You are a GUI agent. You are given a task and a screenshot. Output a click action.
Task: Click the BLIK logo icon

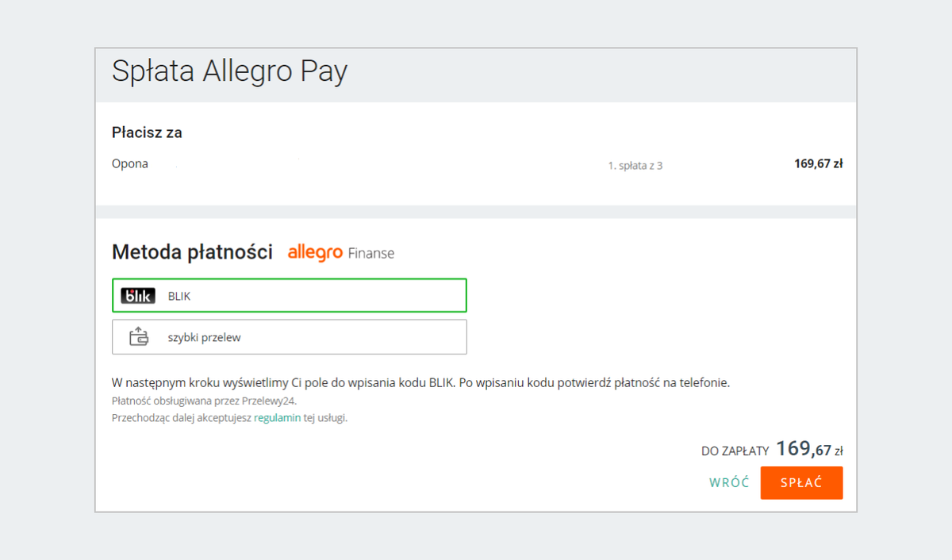tap(138, 296)
